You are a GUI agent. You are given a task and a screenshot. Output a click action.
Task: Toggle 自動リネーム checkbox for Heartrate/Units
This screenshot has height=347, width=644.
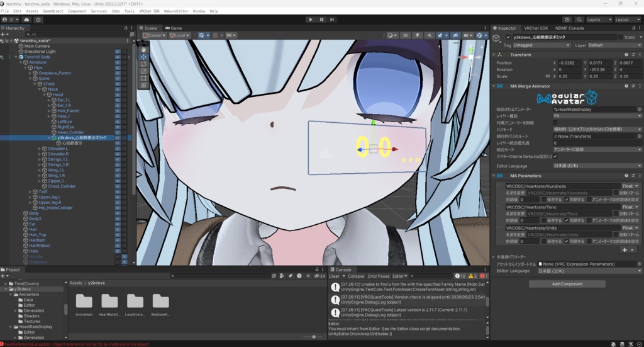coord(616,235)
